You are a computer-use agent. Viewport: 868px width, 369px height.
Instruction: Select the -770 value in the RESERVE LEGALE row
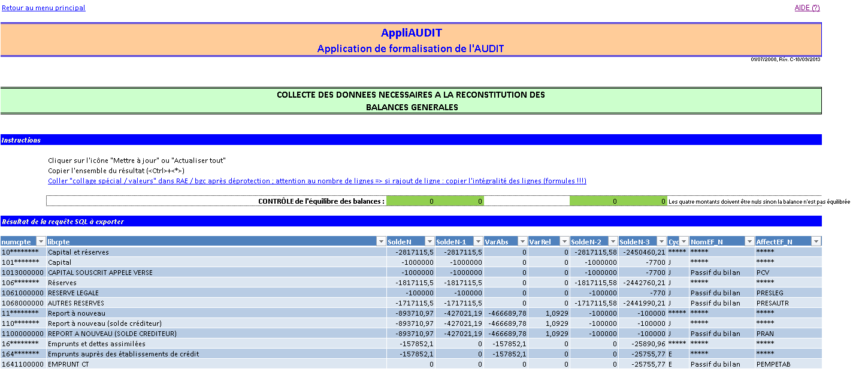642,293
